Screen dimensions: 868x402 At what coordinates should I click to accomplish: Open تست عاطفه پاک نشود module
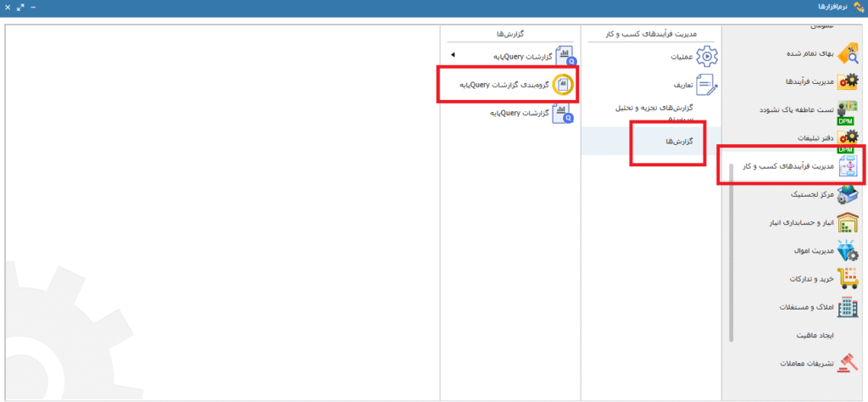(x=847, y=110)
